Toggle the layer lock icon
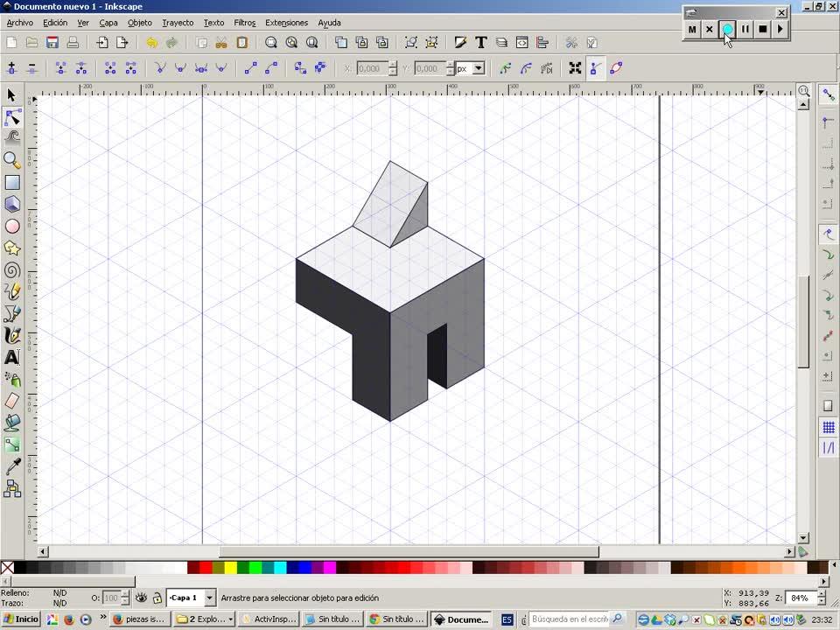Screen dimensions: 840x630 pyautogui.click(x=157, y=598)
